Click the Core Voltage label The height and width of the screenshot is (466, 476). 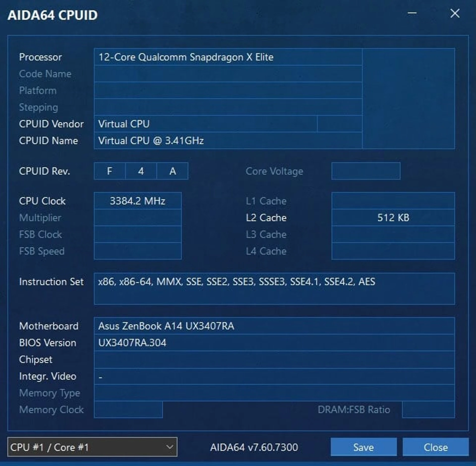pos(274,171)
